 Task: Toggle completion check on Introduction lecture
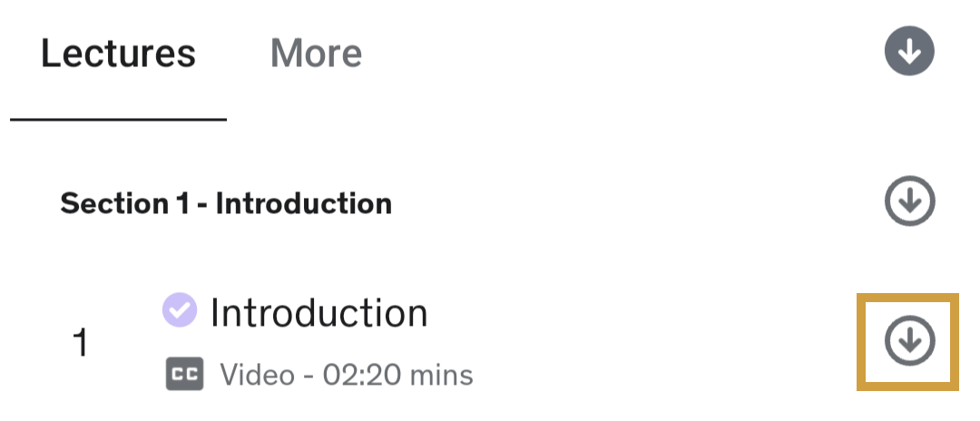click(x=179, y=310)
